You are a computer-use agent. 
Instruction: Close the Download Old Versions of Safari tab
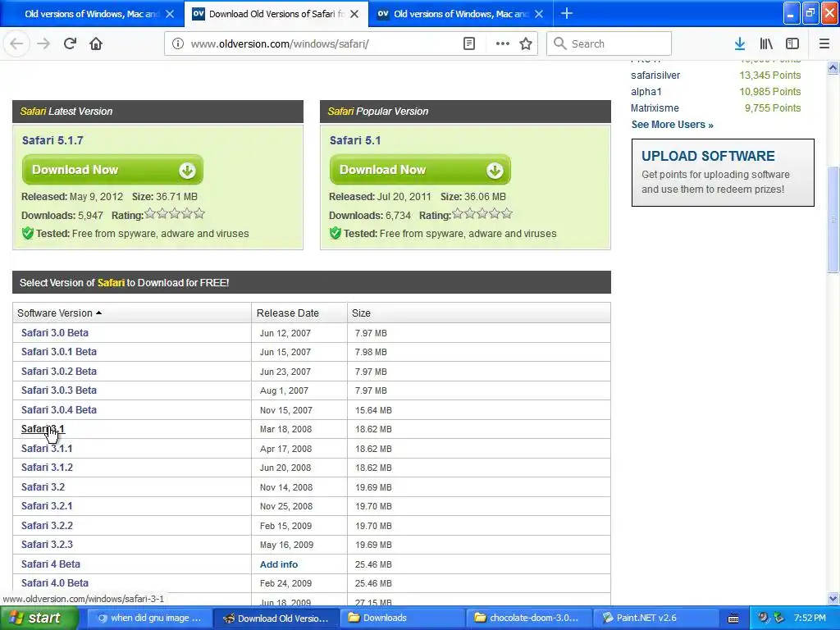[x=354, y=14]
